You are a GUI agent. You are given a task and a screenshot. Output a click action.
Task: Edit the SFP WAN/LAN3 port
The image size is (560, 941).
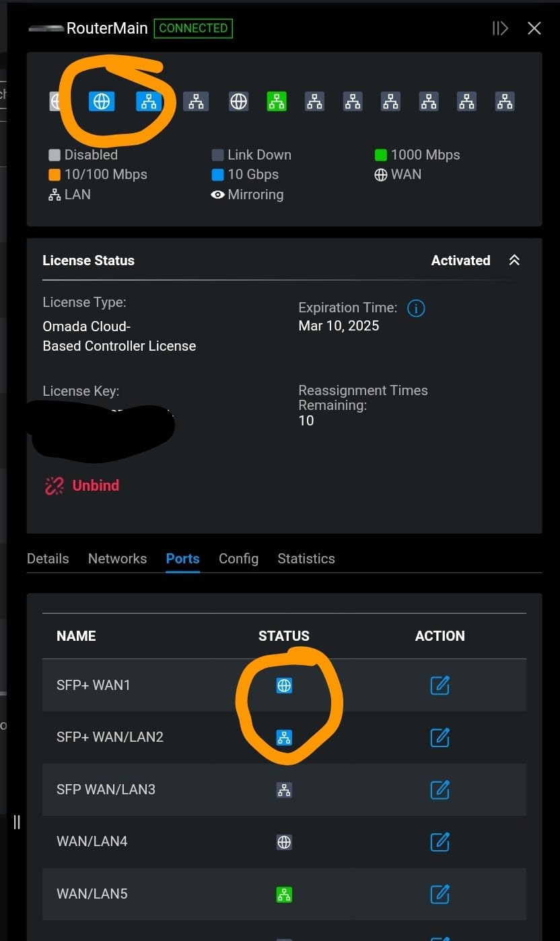(440, 790)
